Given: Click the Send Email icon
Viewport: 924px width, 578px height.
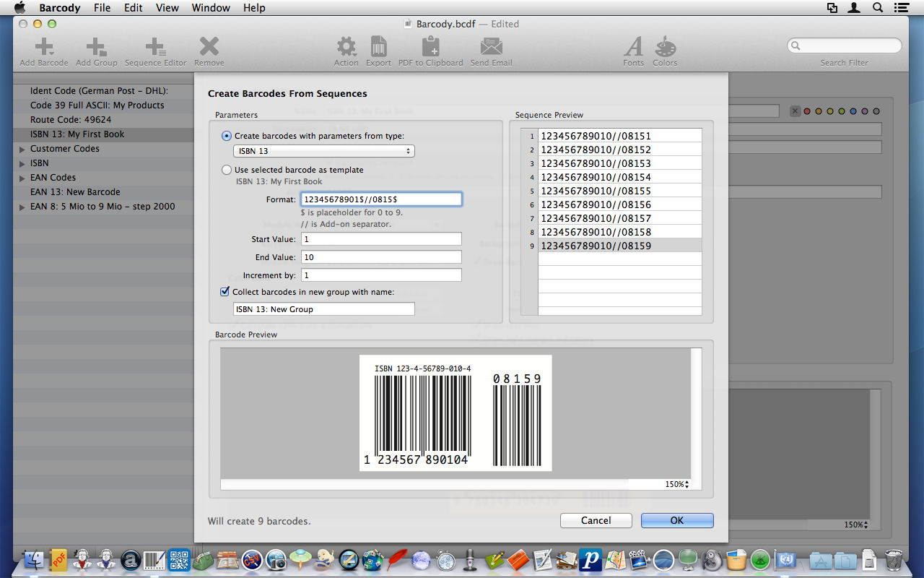Looking at the screenshot, I should [x=491, y=47].
